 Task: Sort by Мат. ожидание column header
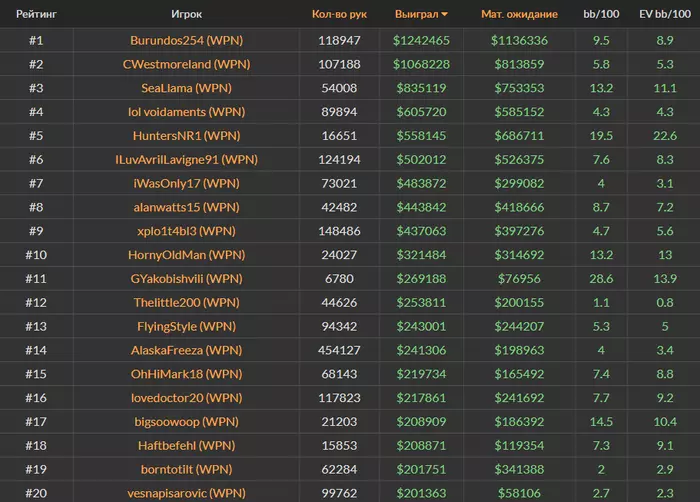pyautogui.click(x=519, y=14)
